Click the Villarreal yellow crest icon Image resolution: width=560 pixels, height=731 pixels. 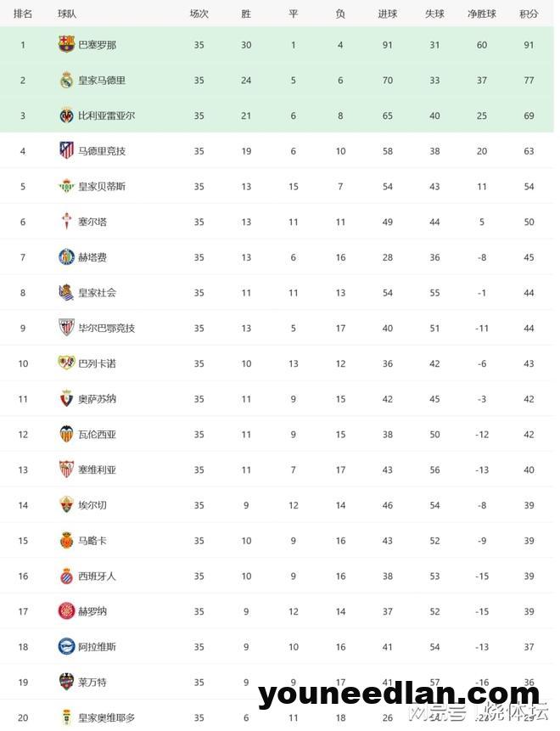[x=66, y=115]
